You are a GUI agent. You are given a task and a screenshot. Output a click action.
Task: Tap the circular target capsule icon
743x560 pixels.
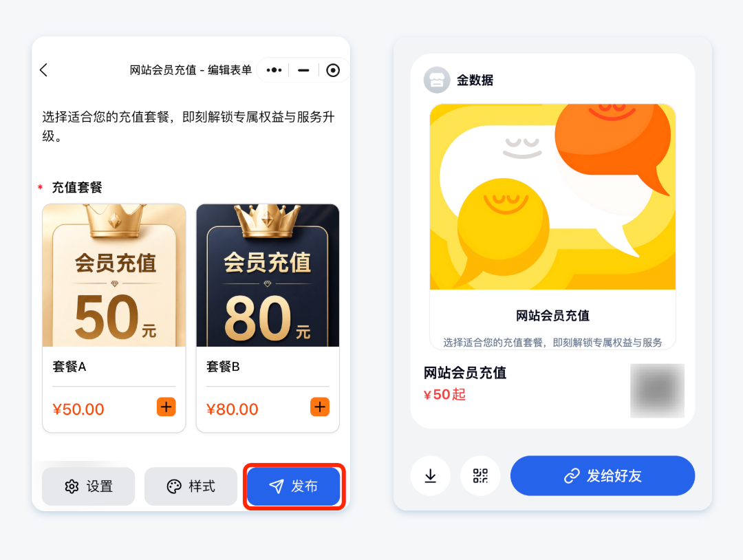pyautogui.click(x=333, y=70)
